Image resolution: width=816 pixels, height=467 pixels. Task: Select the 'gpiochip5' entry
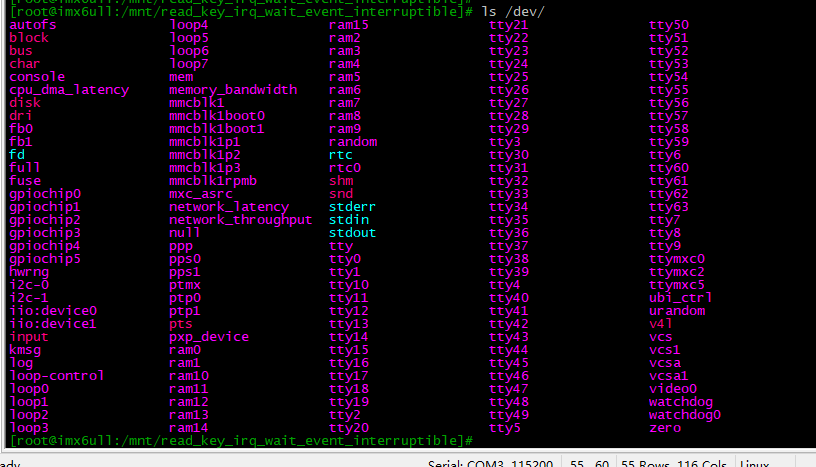[45, 259]
